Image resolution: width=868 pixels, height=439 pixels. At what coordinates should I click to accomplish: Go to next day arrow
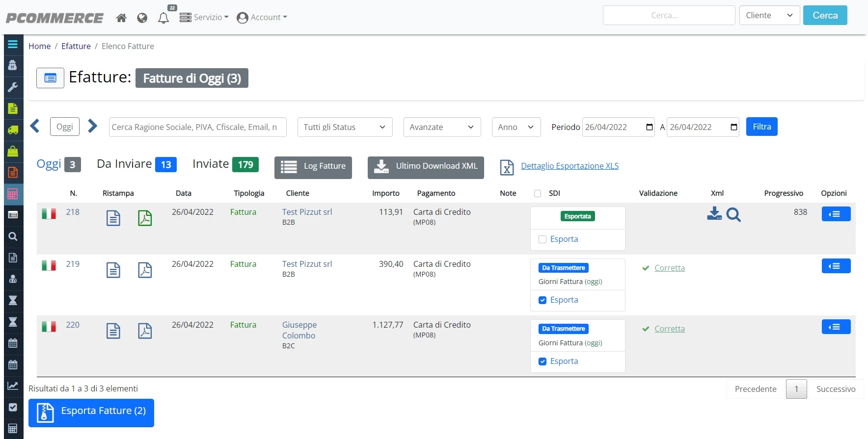tap(92, 126)
